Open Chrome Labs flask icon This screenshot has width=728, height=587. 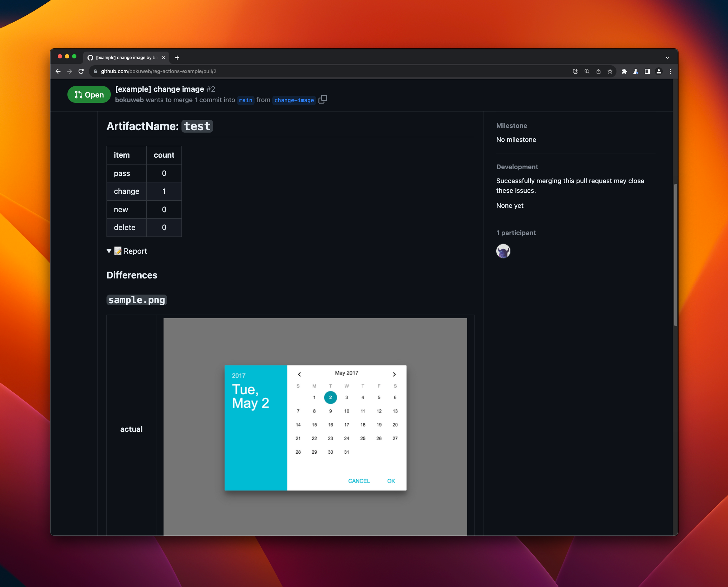coord(636,71)
